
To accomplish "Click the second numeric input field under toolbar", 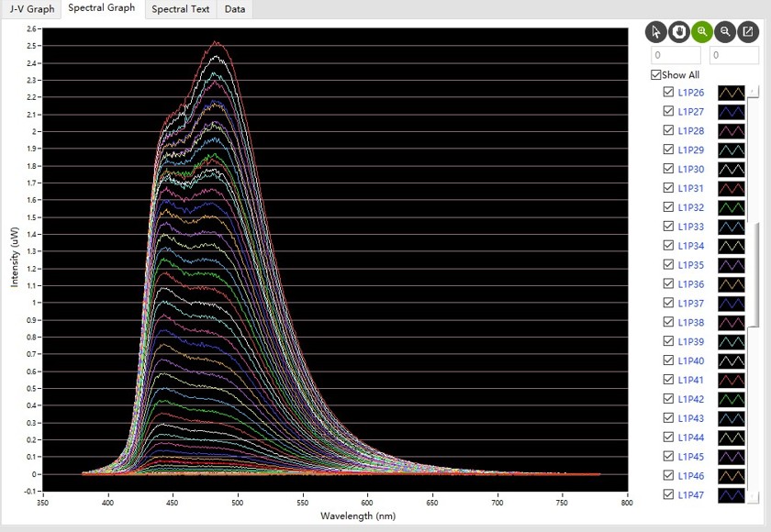I will [734, 55].
